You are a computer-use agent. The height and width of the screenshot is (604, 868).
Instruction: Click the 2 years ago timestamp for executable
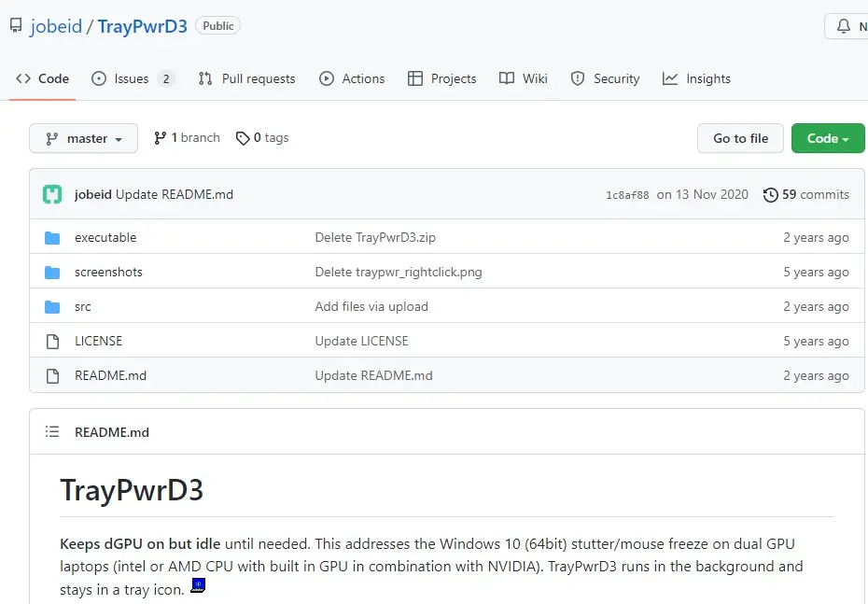coord(816,237)
